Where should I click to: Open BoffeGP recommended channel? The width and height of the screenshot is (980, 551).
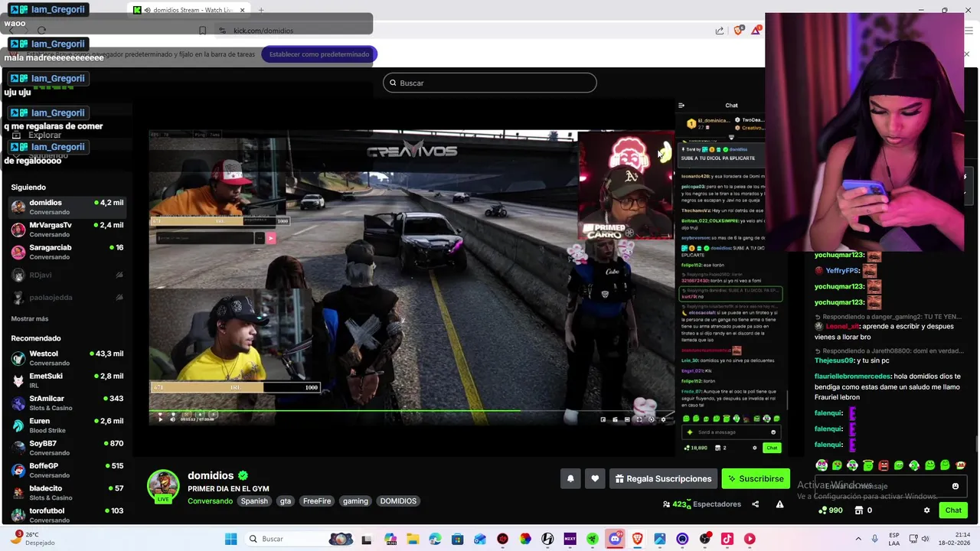(x=67, y=470)
